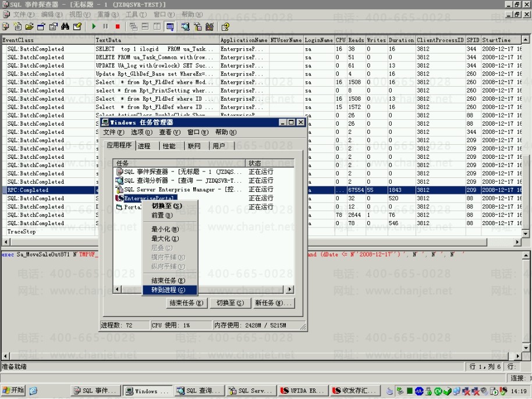Click the Internet Explorer quick launch icon
This screenshot has width=532, height=399.
point(33,391)
